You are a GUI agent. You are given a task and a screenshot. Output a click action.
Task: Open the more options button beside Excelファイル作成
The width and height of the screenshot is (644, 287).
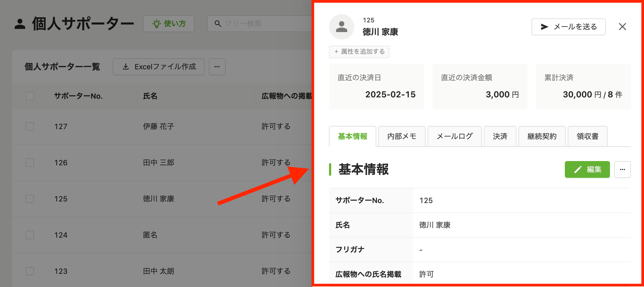pos(217,67)
